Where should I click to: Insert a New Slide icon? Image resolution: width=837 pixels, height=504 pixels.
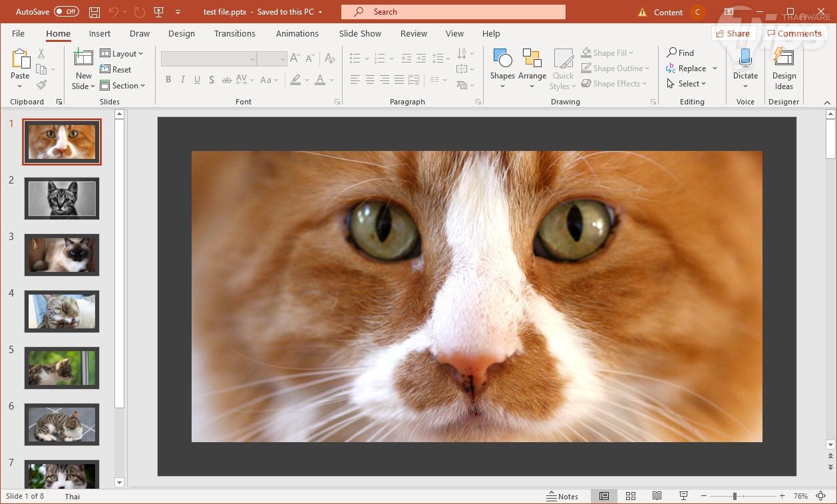point(84,59)
